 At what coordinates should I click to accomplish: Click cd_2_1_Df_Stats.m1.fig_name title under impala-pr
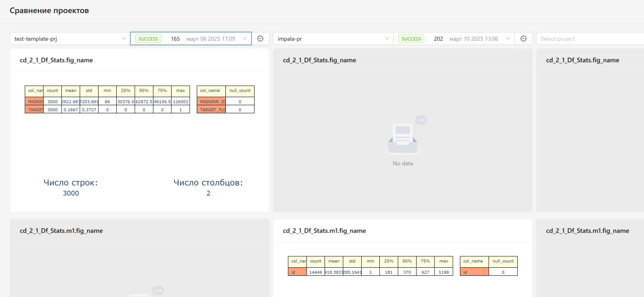coord(325,231)
